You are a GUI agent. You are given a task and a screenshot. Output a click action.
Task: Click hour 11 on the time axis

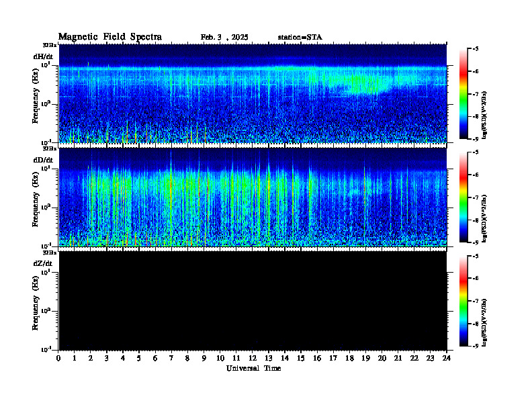coord(236,358)
